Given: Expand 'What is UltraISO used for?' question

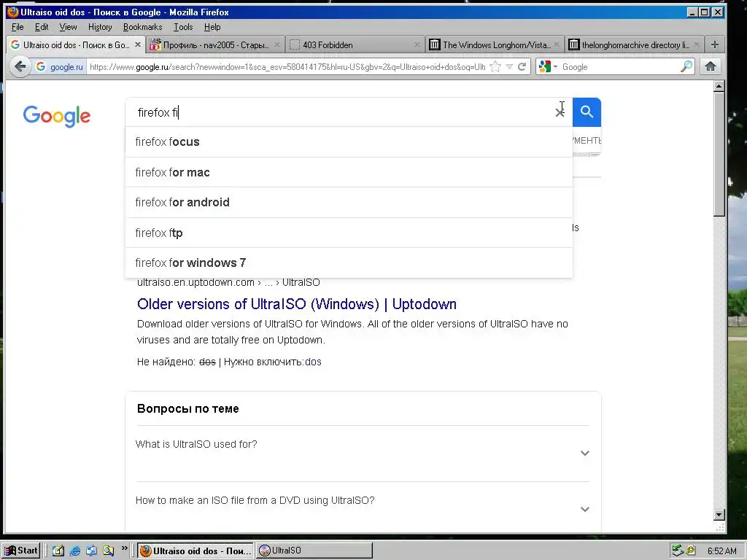Looking at the screenshot, I should pyautogui.click(x=363, y=454).
